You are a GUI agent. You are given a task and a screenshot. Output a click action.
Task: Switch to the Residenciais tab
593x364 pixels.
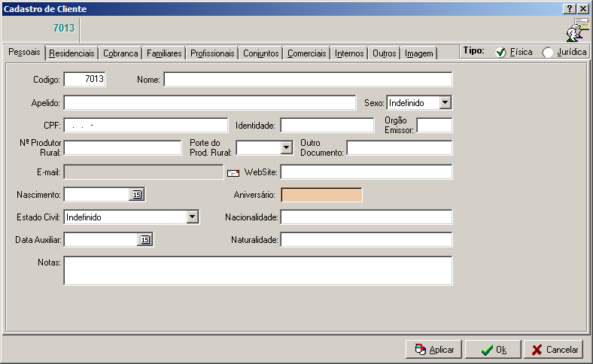[x=72, y=53]
